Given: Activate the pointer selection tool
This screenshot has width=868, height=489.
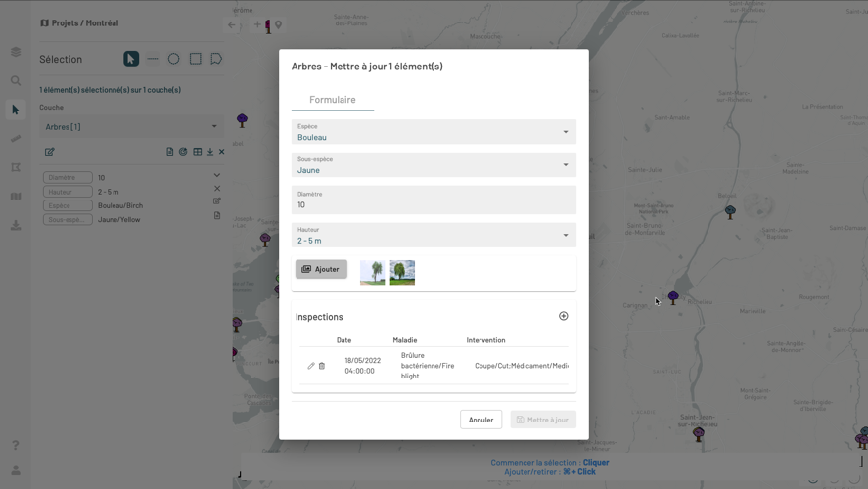Looking at the screenshot, I should pos(131,59).
